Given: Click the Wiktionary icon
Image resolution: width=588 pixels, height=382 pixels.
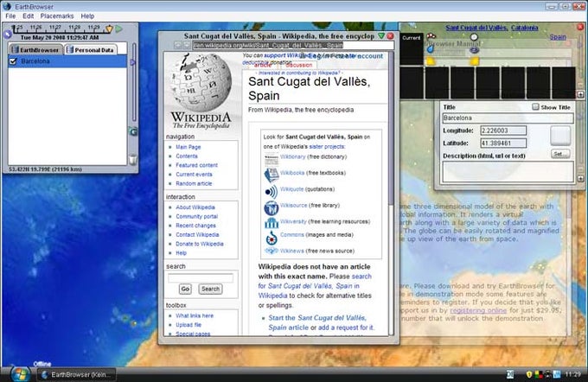Looking at the screenshot, I should click(272, 159).
